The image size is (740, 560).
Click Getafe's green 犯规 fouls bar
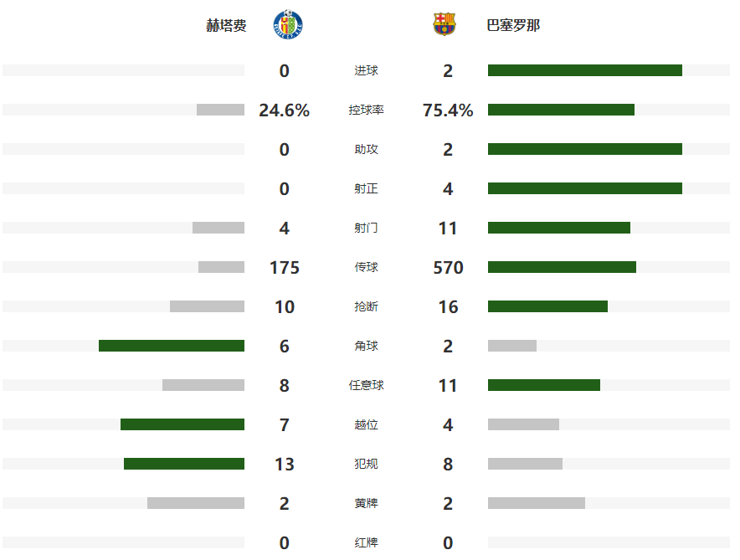tap(184, 464)
